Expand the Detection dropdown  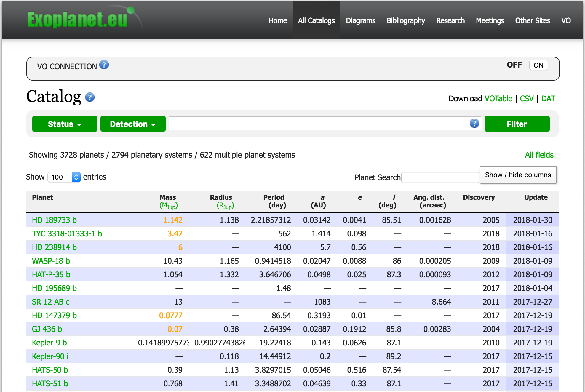click(133, 124)
